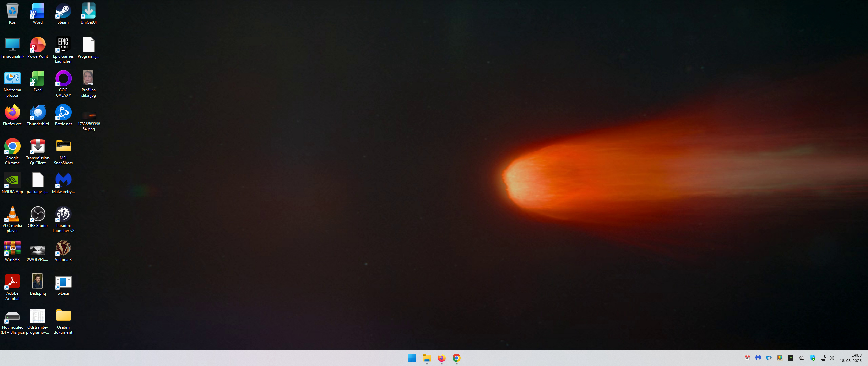Select the Profilna slika.jpg image file
Image resolution: width=868 pixels, height=366 pixels.
coord(88,84)
